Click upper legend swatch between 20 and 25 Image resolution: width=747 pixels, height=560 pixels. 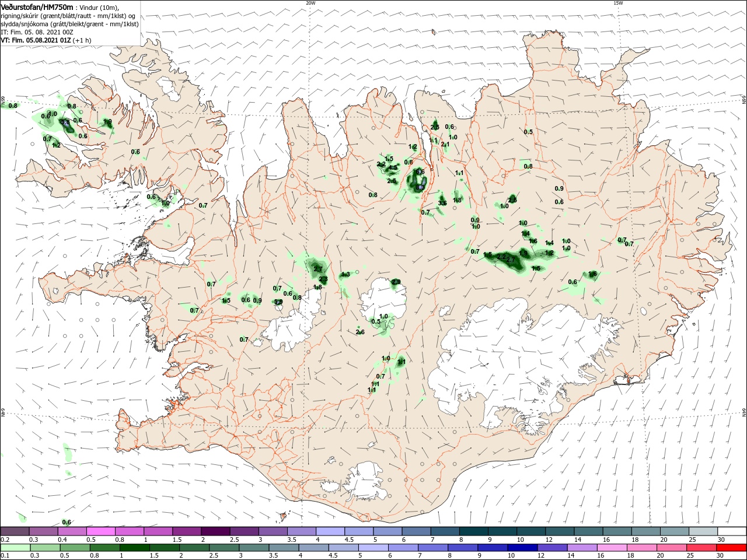tap(675, 531)
